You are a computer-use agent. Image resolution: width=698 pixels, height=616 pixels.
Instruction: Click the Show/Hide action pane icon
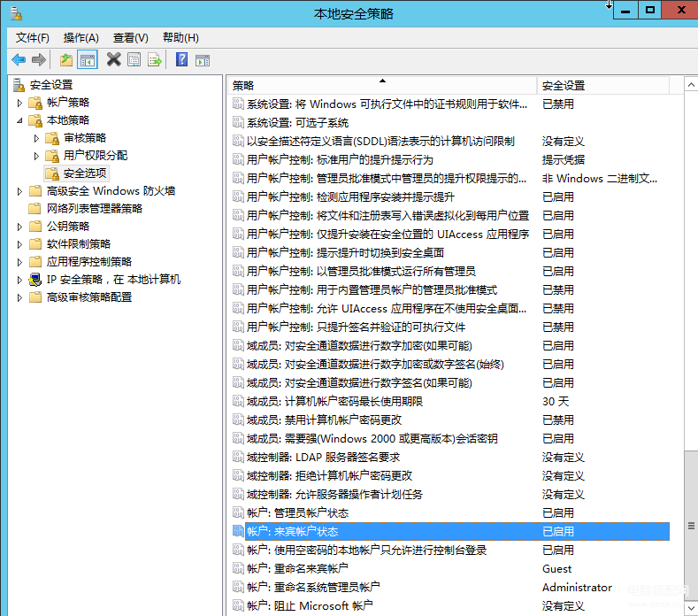(x=203, y=59)
